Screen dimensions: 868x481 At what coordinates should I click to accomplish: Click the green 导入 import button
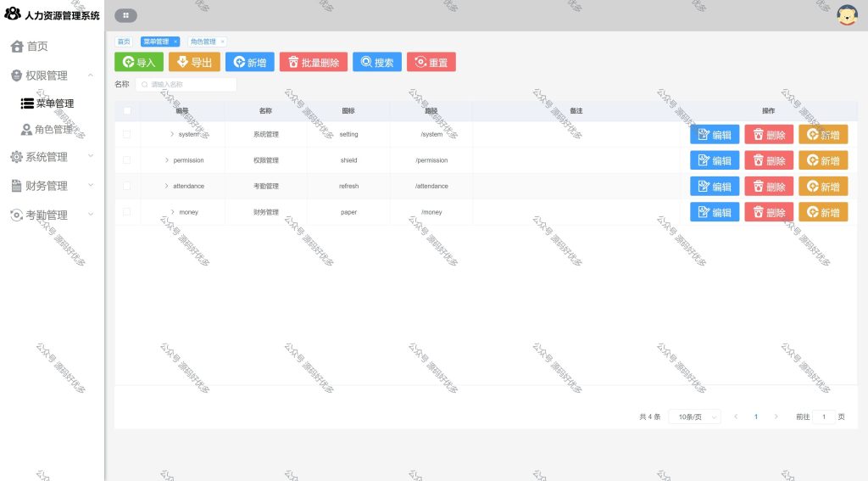coord(139,62)
